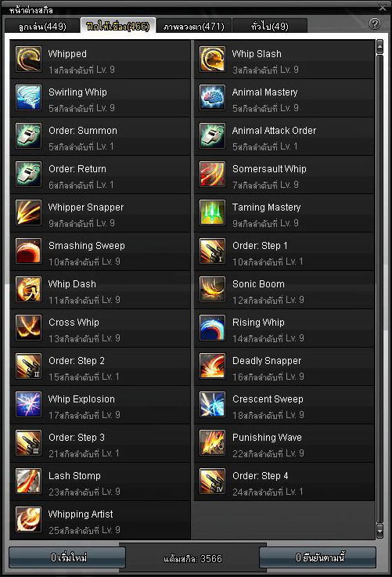Select the Whipped skill icon
The height and width of the screenshot is (577, 392).
(x=28, y=60)
